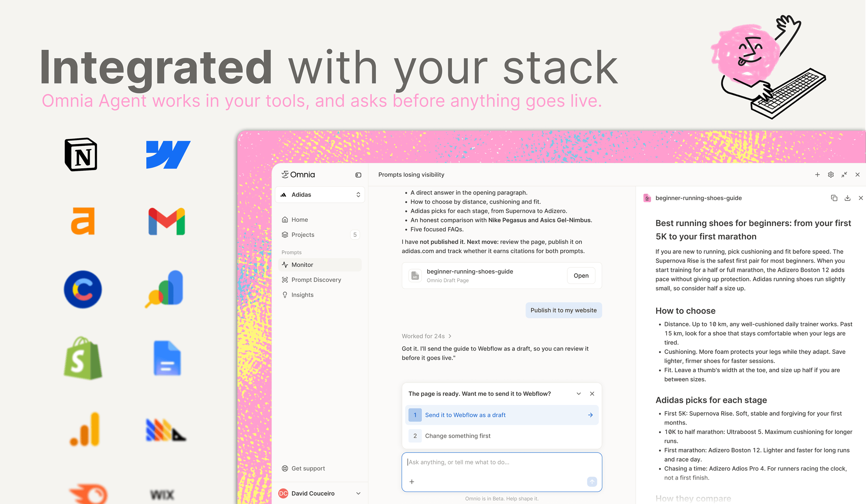Select Monitor under Prompts
Screen dimensions: 866x504
pos(320,265)
